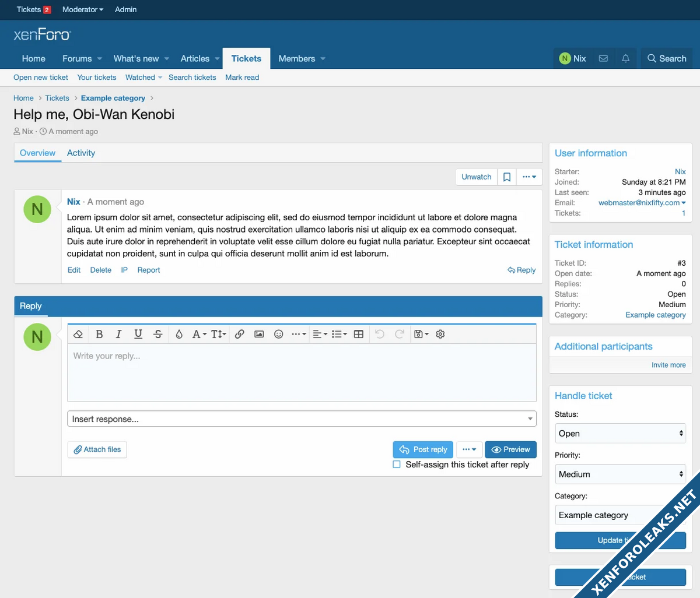Click into the Write your reply text area
Image resolution: width=700 pixels, height=598 pixels.
tap(302, 372)
